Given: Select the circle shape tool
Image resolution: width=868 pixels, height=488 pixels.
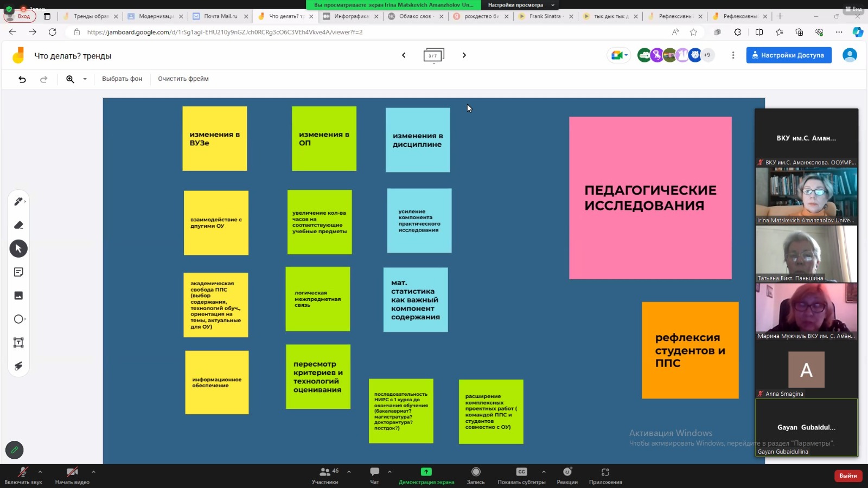Looking at the screenshot, I should (x=18, y=319).
